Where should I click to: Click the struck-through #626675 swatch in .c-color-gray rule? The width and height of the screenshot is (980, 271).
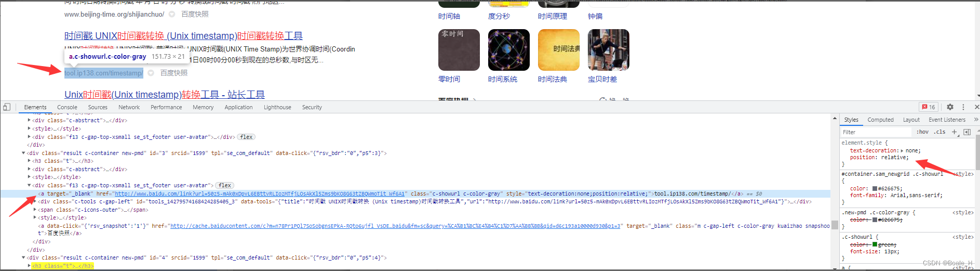click(875, 220)
